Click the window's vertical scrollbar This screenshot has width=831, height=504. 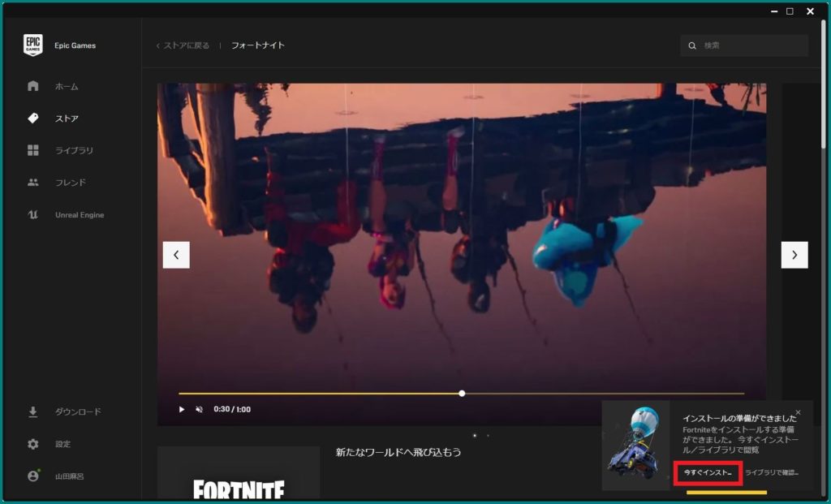(x=823, y=84)
